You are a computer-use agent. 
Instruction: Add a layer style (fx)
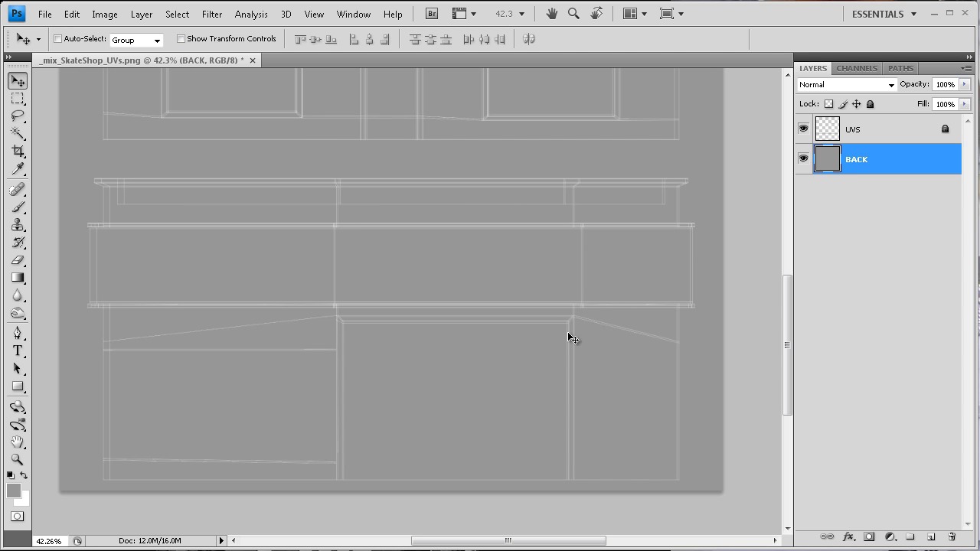[848, 537]
